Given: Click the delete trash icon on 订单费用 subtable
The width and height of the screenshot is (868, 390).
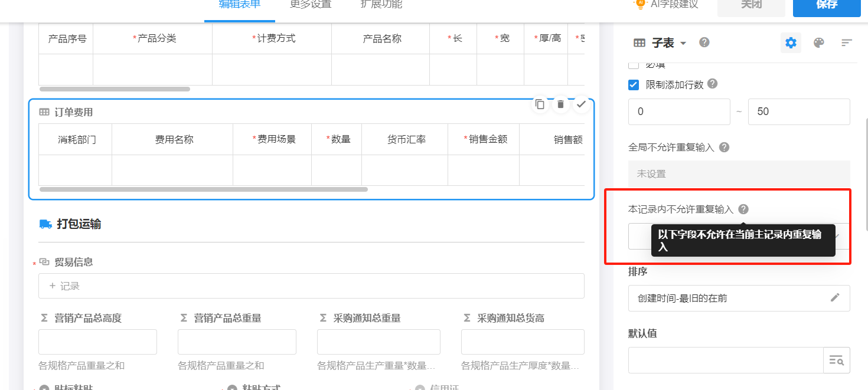Looking at the screenshot, I should click(560, 103).
